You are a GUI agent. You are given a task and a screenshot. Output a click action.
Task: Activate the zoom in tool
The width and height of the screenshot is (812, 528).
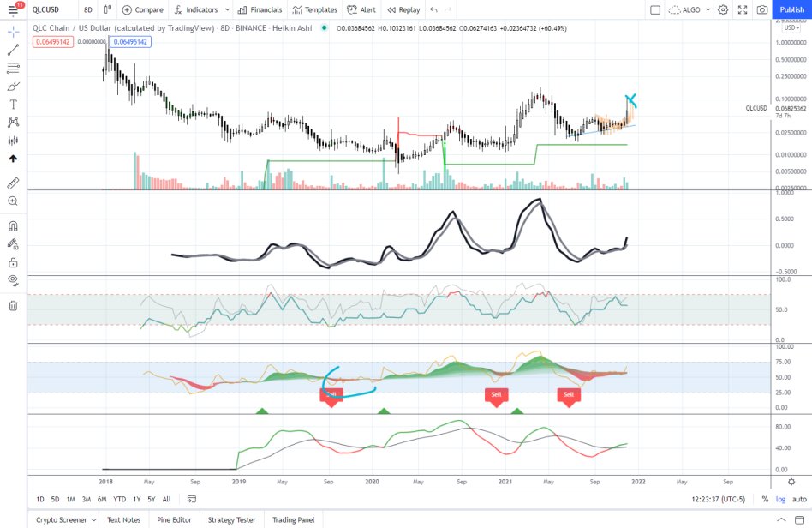click(x=14, y=201)
